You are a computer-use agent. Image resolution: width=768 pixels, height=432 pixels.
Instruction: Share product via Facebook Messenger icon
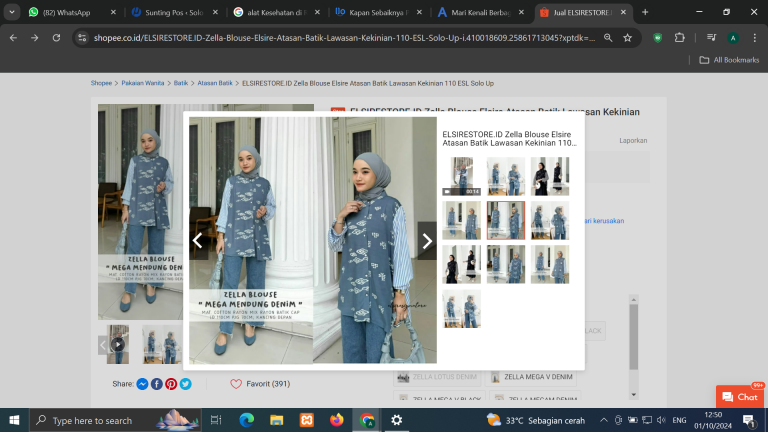143,384
